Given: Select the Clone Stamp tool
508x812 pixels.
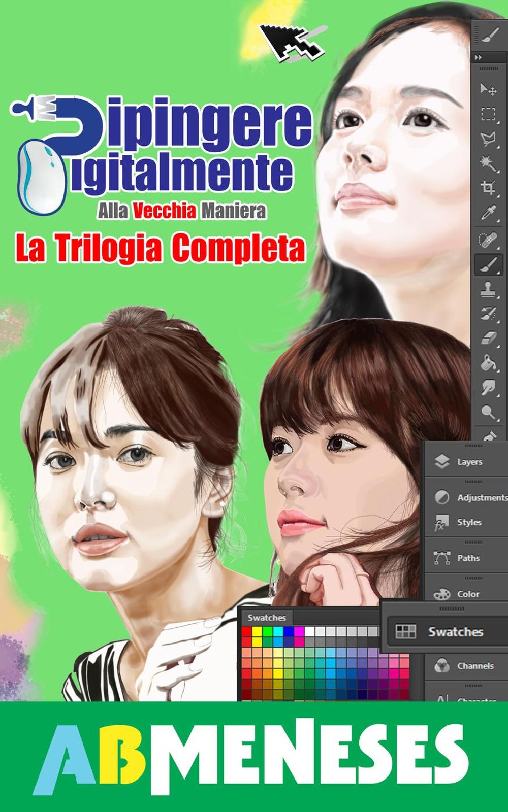Looking at the screenshot, I should pos(488,290).
